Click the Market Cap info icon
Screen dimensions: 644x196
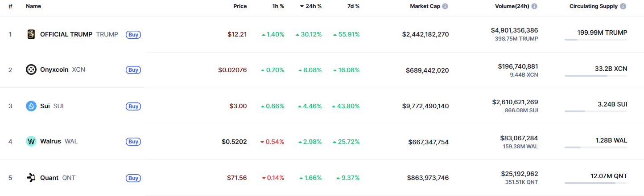point(445,7)
